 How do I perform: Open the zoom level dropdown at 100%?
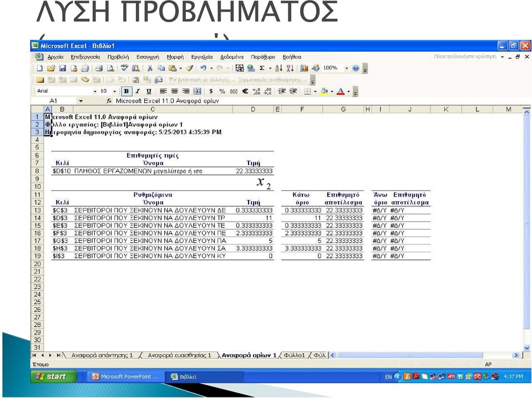(x=346, y=68)
